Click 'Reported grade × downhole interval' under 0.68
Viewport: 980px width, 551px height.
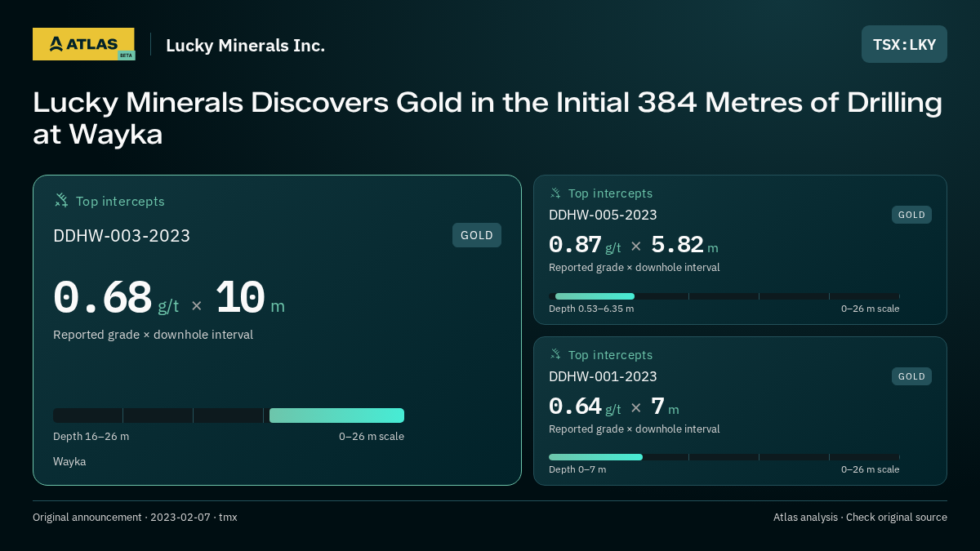pos(153,335)
